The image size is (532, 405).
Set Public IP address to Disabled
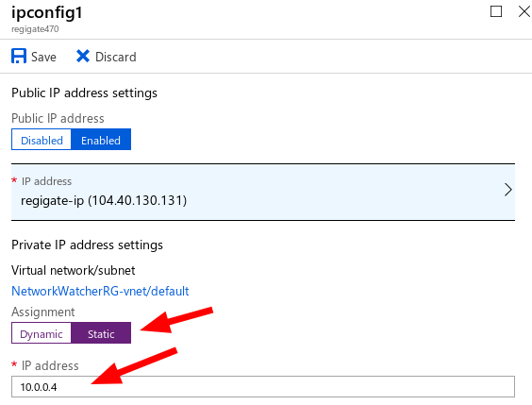coord(42,140)
